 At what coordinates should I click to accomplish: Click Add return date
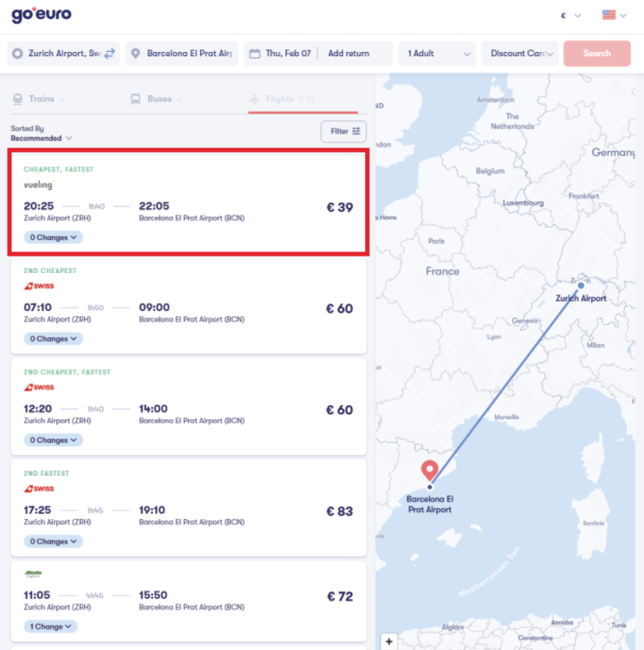[x=348, y=54]
